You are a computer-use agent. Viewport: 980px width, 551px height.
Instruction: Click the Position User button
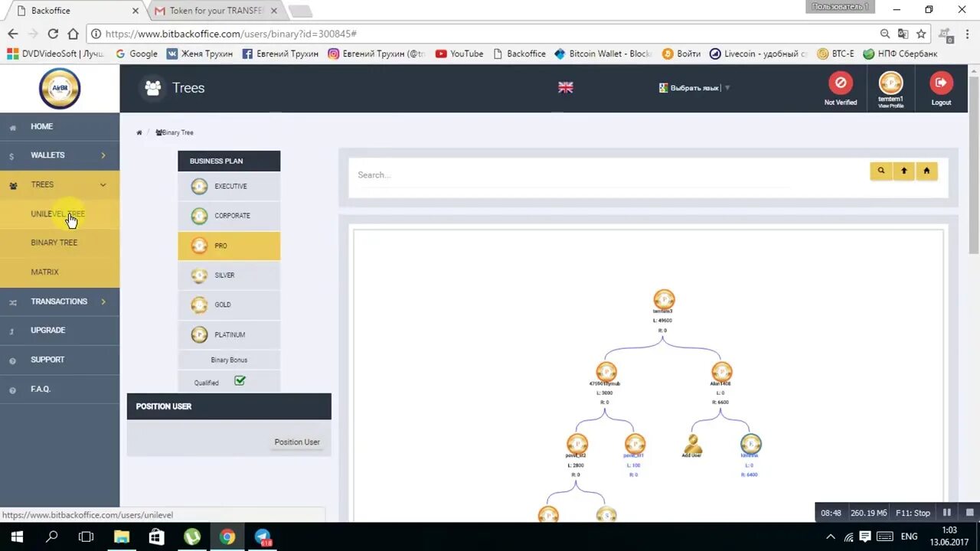pyautogui.click(x=297, y=442)
